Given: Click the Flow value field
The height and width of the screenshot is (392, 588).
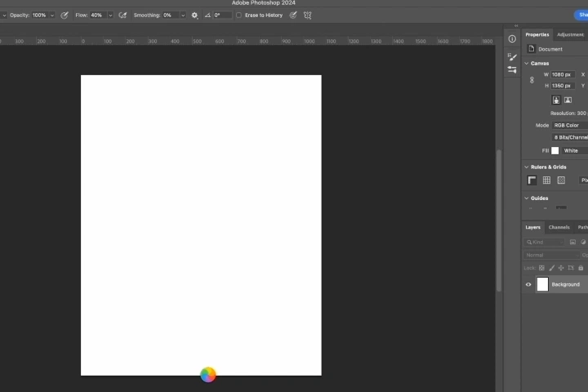Looking at the screenshot, I should 97,16.
